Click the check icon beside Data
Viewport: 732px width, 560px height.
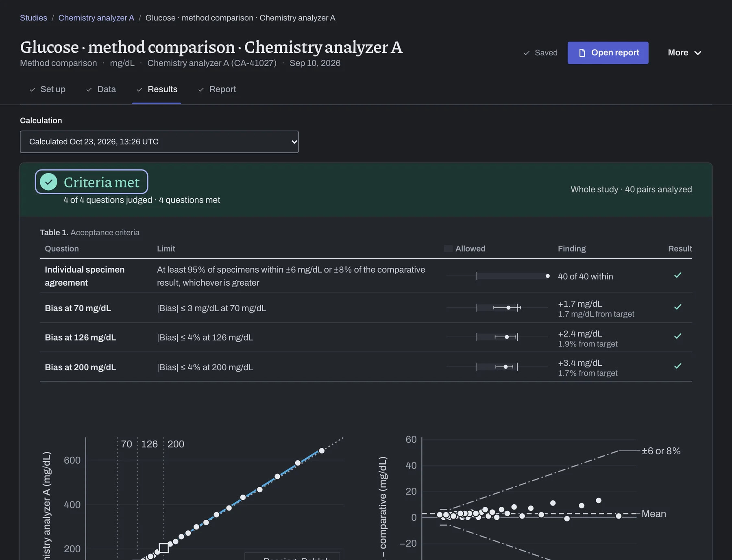[89, 89]
